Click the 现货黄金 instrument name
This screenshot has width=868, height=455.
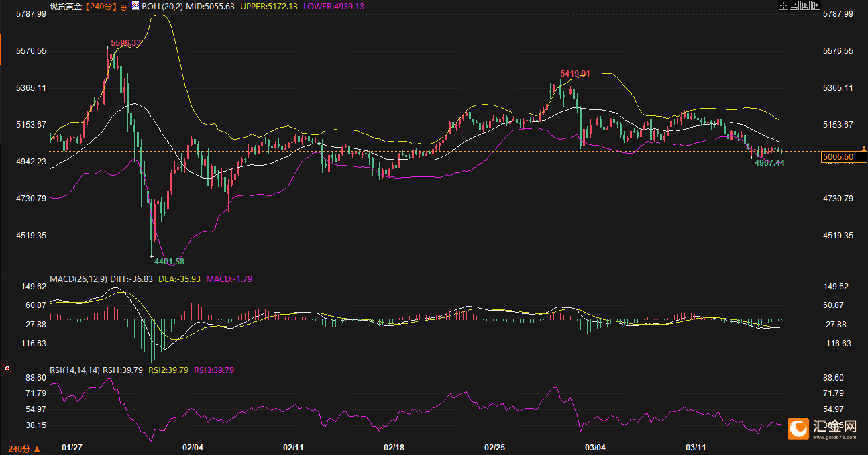66,6
